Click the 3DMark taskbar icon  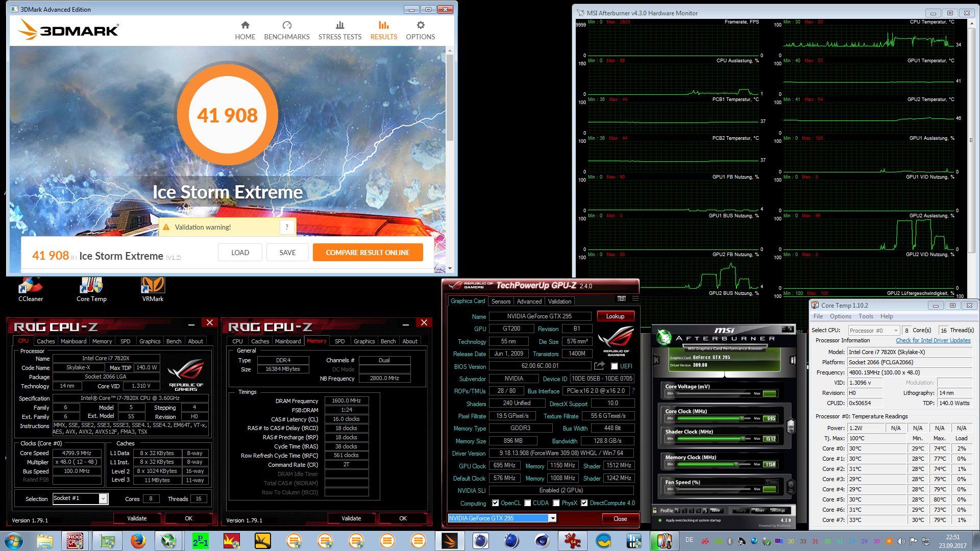pyautogui.click(x=450, y=541)
